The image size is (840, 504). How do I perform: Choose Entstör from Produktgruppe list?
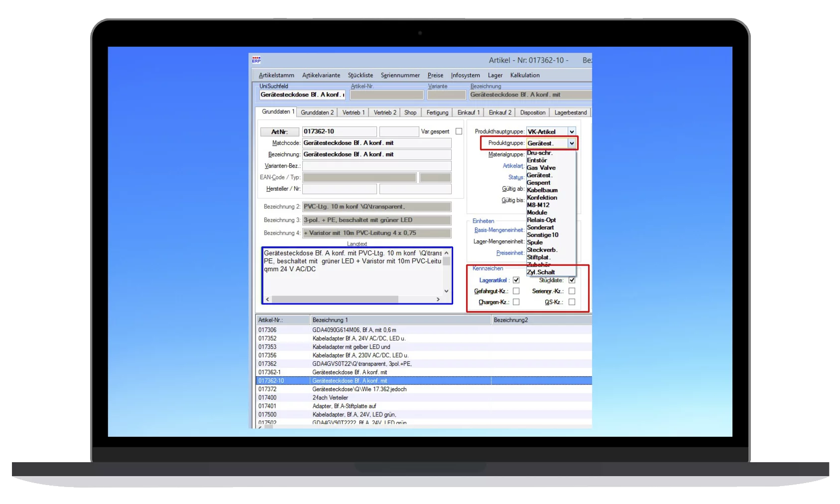coord(551,160)
